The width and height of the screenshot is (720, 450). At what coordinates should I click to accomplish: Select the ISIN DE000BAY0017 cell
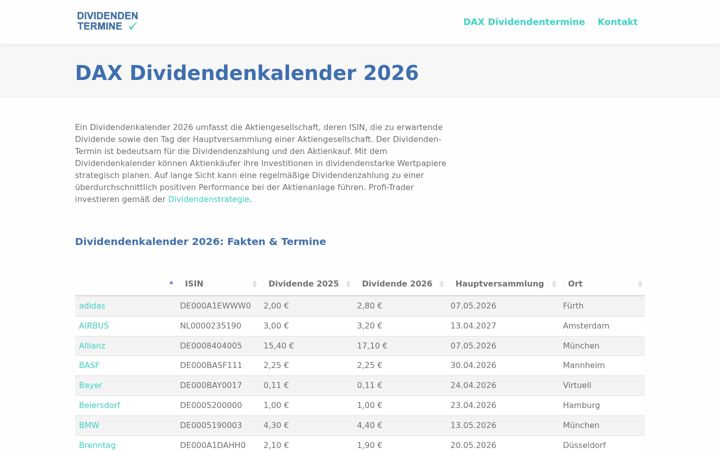click(211, 385)
